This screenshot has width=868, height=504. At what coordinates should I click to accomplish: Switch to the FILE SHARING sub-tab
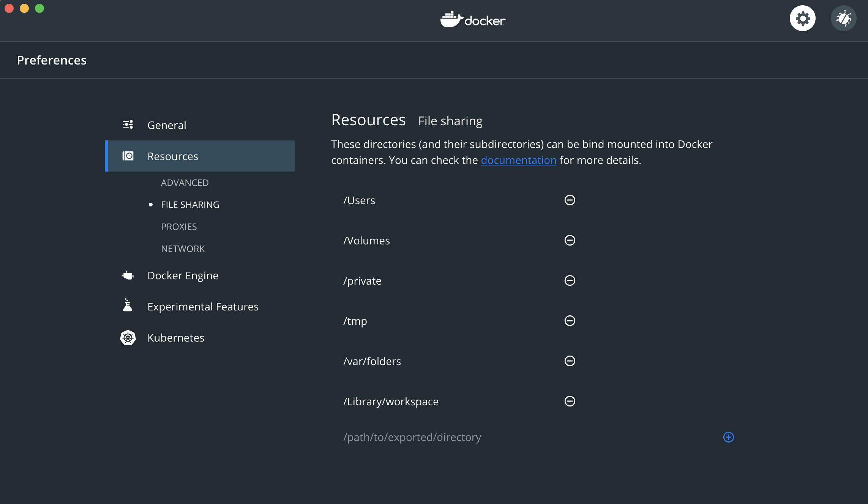[x=190, y=205]
